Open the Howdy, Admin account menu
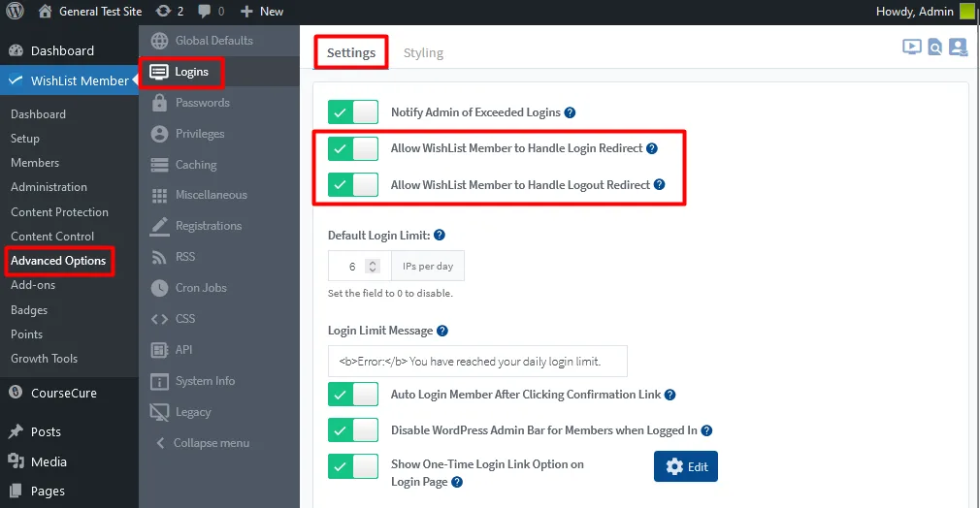The height and width of the screenshot is (508, 980). 925,12
